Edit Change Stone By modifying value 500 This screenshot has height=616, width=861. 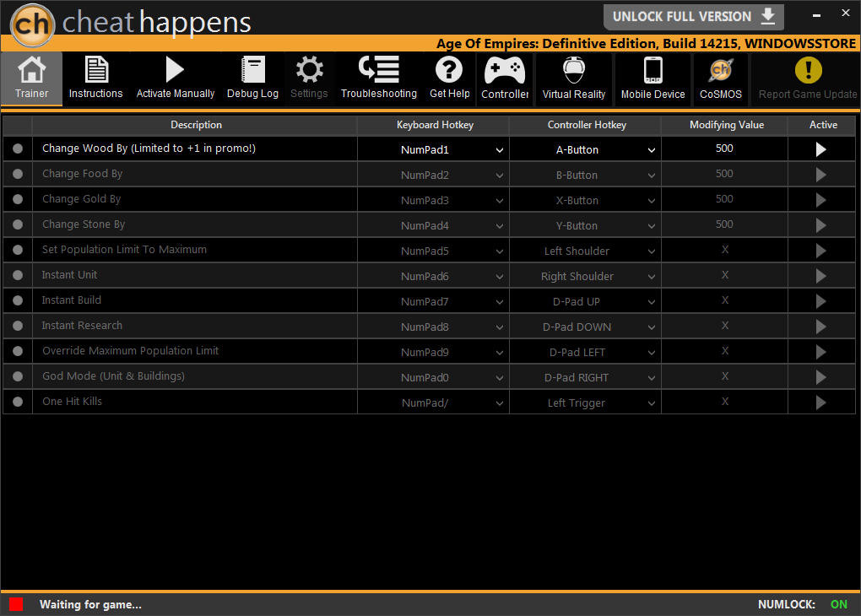pos(724,224)
